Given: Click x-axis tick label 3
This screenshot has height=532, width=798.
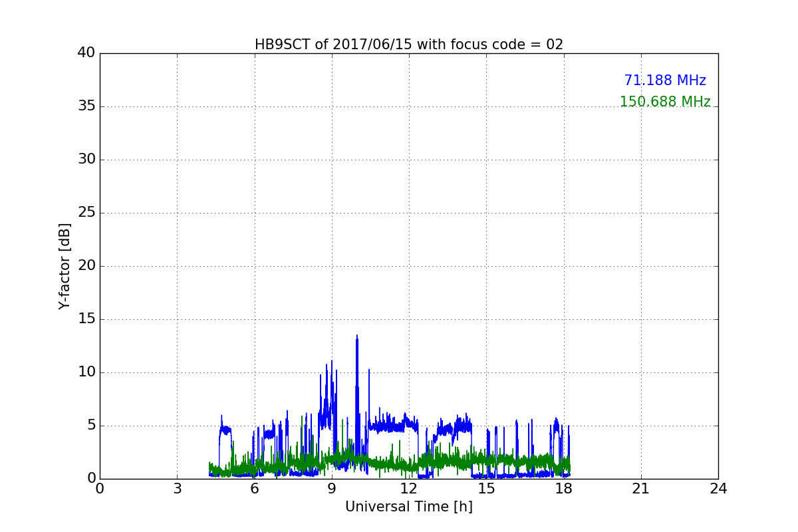Looking at the screenshot, I should [x=177, y=489].
